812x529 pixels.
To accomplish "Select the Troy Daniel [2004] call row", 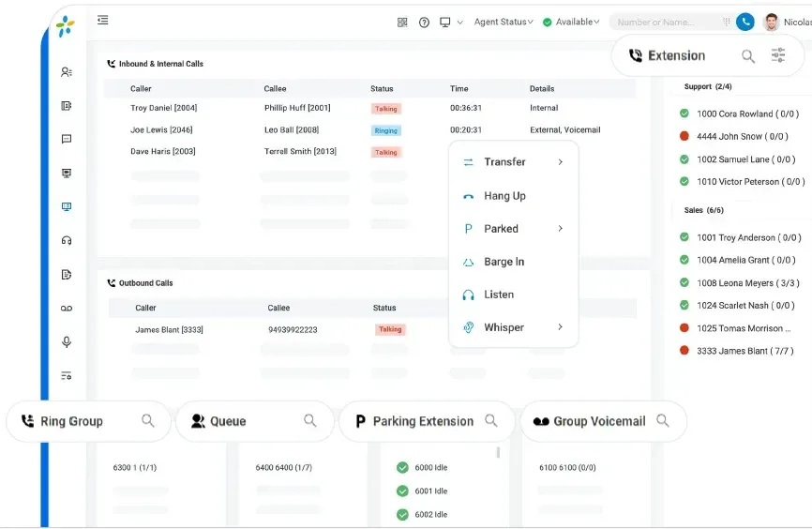I will pos(369,108).
